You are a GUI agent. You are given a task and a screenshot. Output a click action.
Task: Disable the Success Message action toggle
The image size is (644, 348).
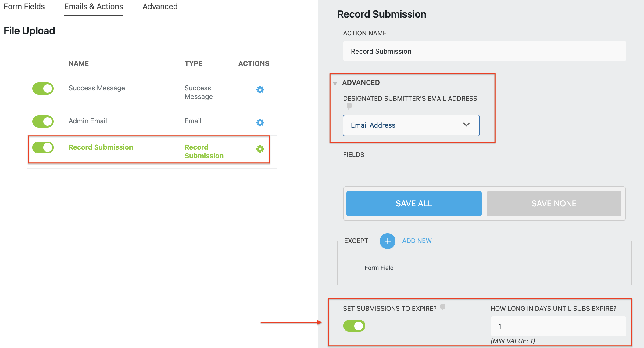coord(43,89)
